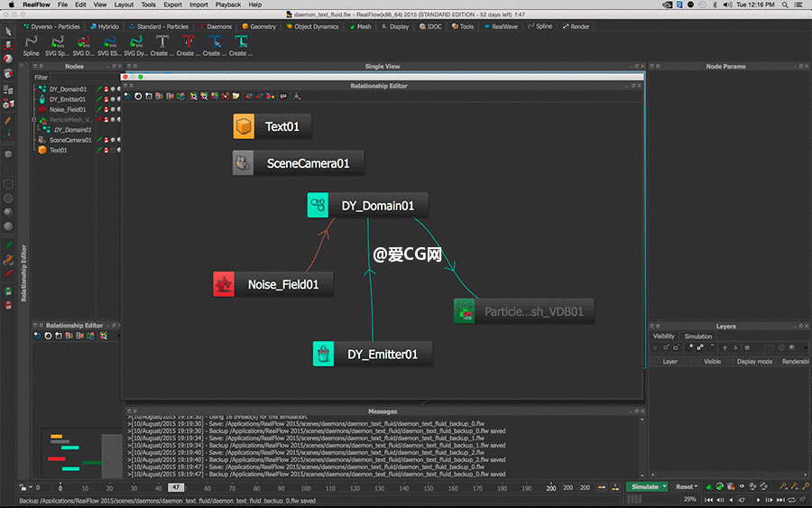
Task: Click play forward in playback controls
Action: [758, 500]
